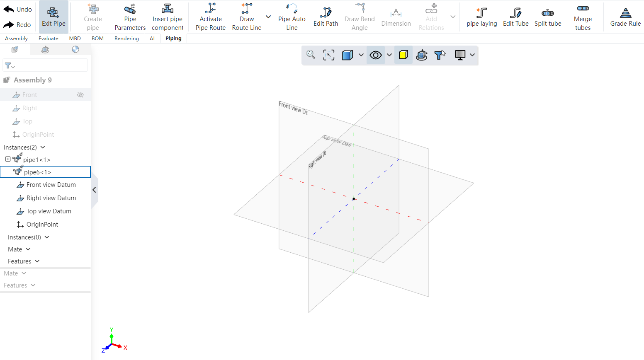The height and width of the screenshot is (360, 644).
Task: Open the Draw Route Line dropdown arrow
Action: (x=268, y=17)
